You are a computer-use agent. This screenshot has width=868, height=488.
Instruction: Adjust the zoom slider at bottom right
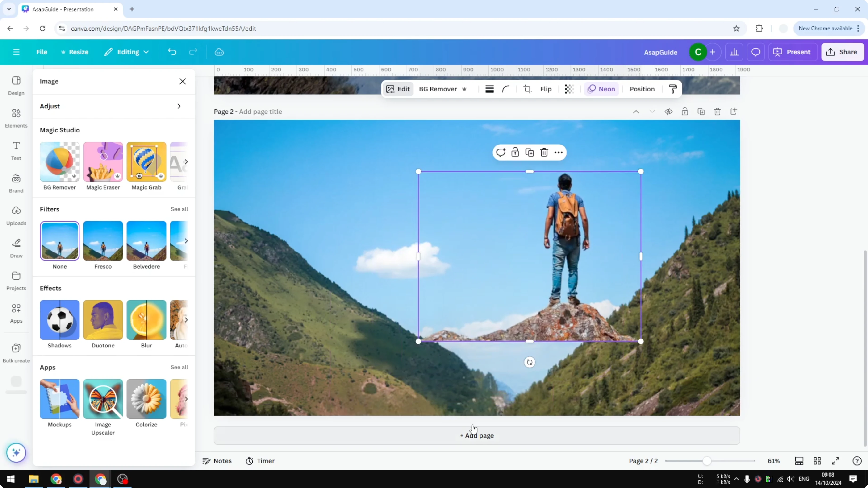[708, 461]
